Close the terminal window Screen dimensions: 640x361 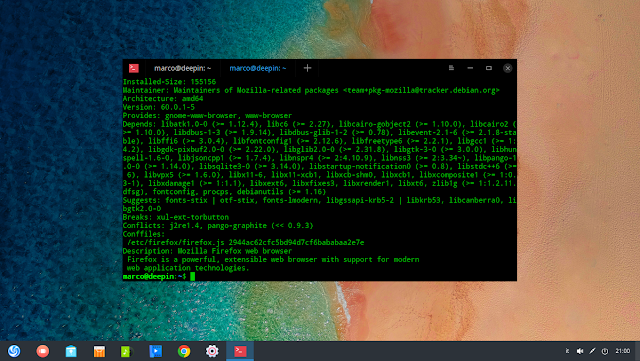coord(507,68)
